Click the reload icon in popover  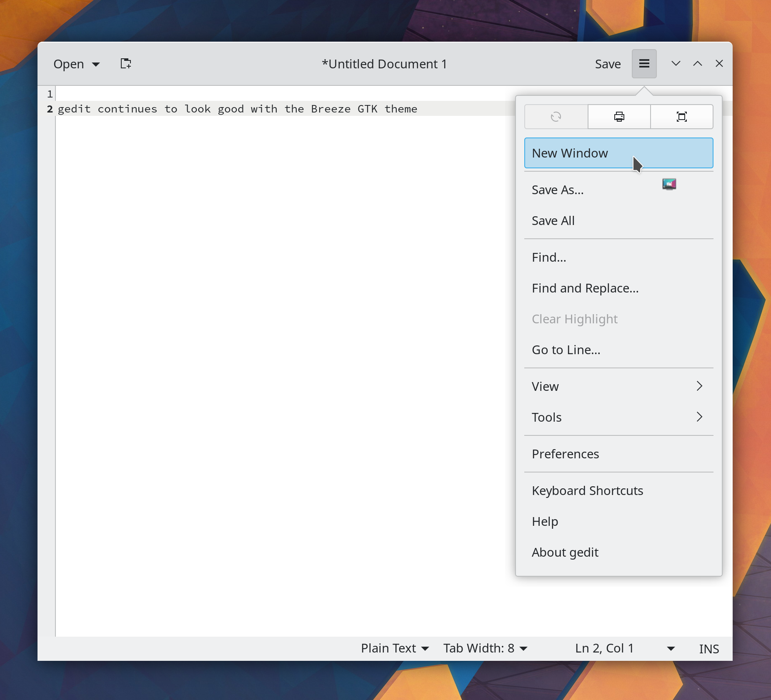click(x=556, y=117)
